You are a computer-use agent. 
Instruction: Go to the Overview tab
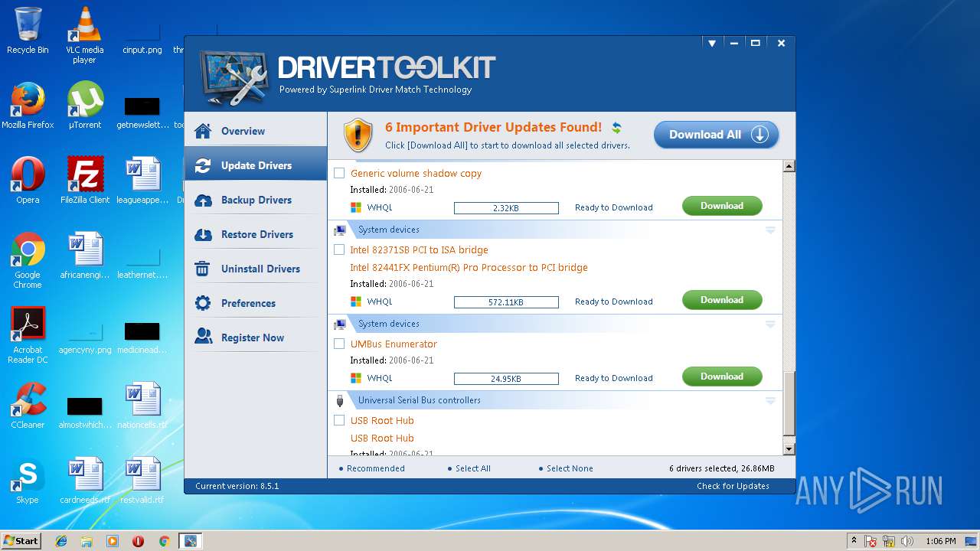pos(256,131)
